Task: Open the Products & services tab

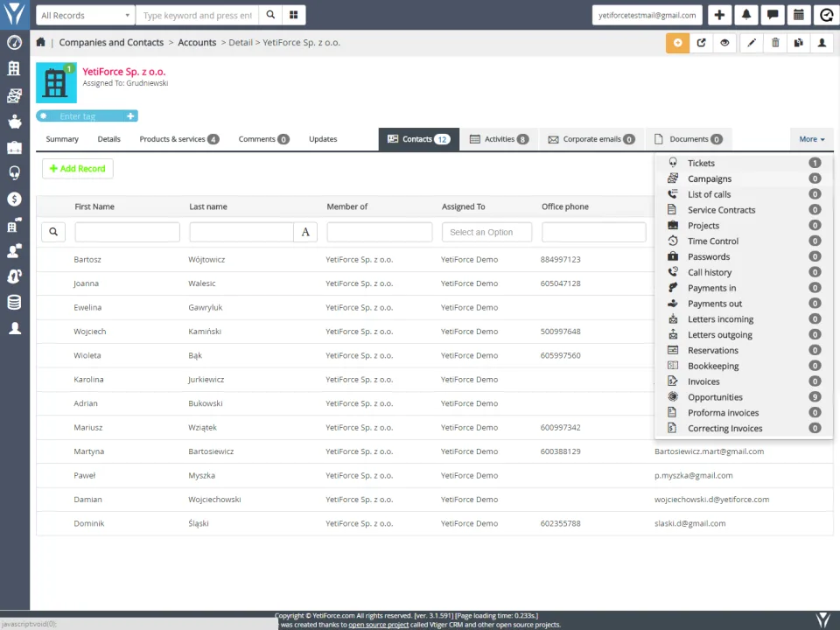Action: click(178, 139)
